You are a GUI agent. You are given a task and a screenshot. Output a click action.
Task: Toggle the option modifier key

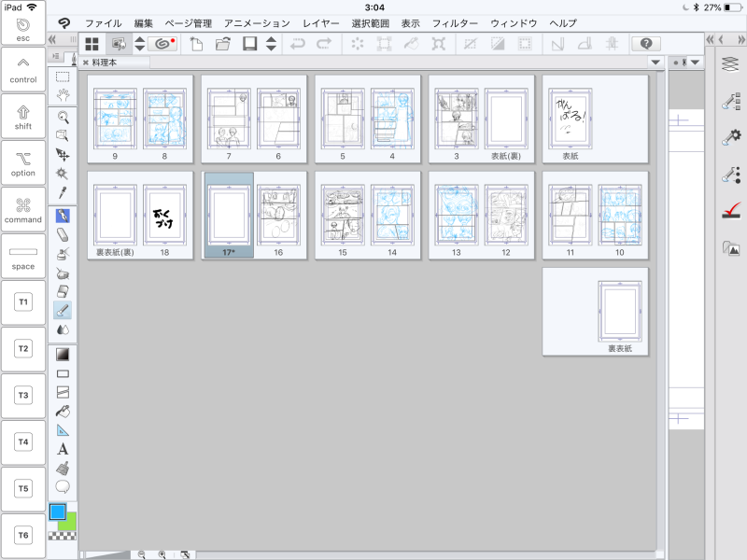pyautogui.click(x=22, y=163)
